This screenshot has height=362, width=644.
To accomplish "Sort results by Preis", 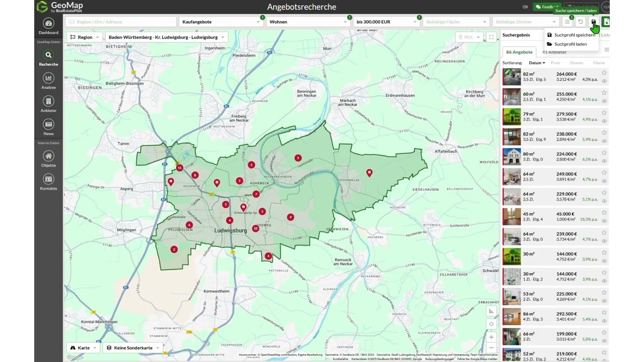I will (555, 63).
